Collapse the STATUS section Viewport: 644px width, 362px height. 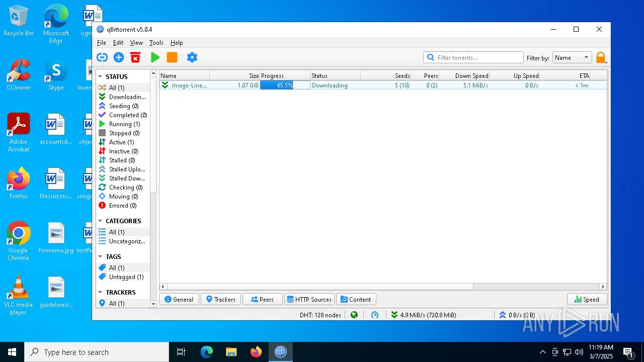pyautogui.click(x=100, y=76)
